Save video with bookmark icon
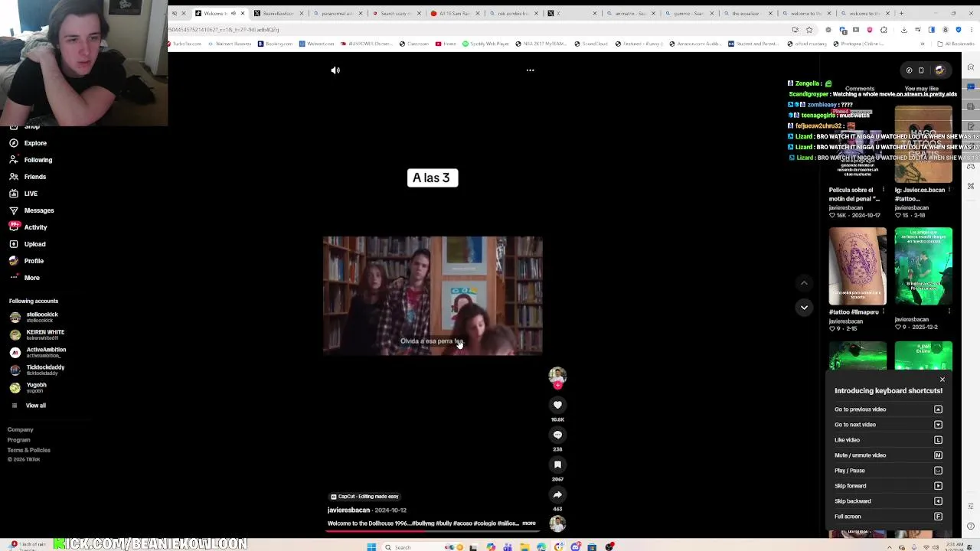The image size is (980, 551). click(557, 465)
